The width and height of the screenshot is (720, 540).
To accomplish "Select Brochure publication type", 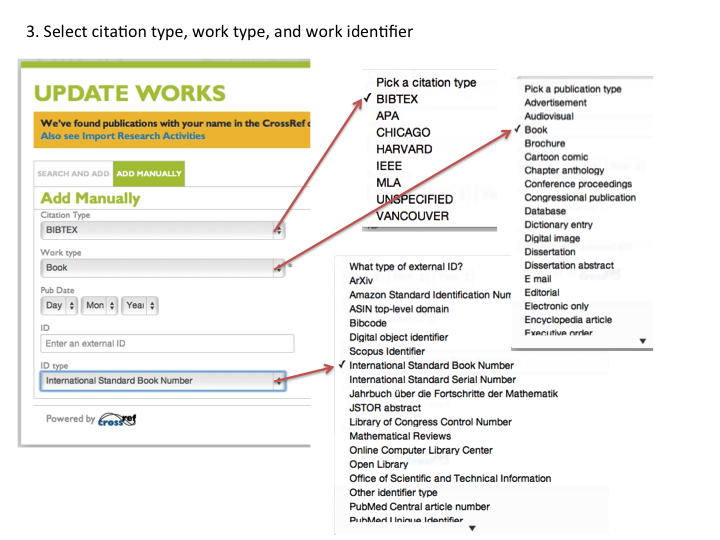I will coord(545,143).
